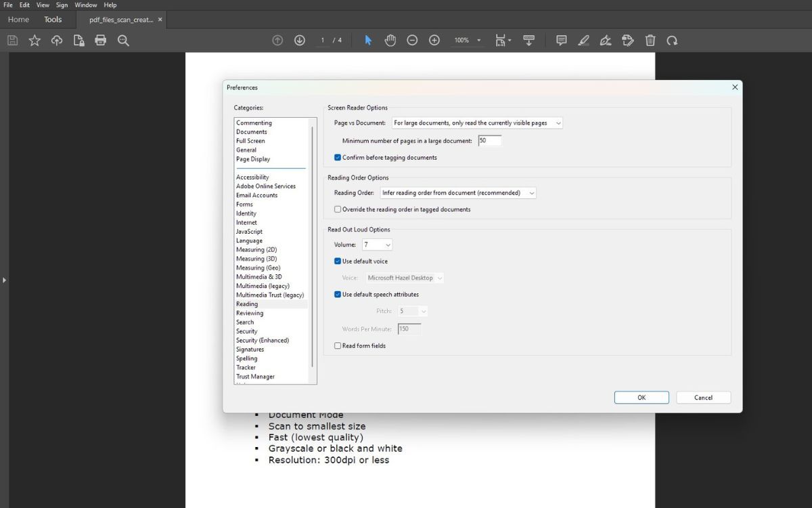The width and height of the screenshot is (812, 508).
Task: Enable Override the reading order in tagged documents
Action: 337,209
